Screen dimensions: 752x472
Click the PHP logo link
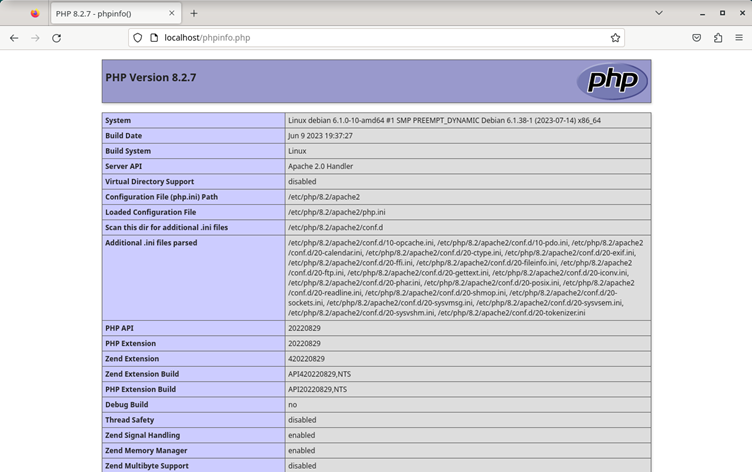[612, 82]
